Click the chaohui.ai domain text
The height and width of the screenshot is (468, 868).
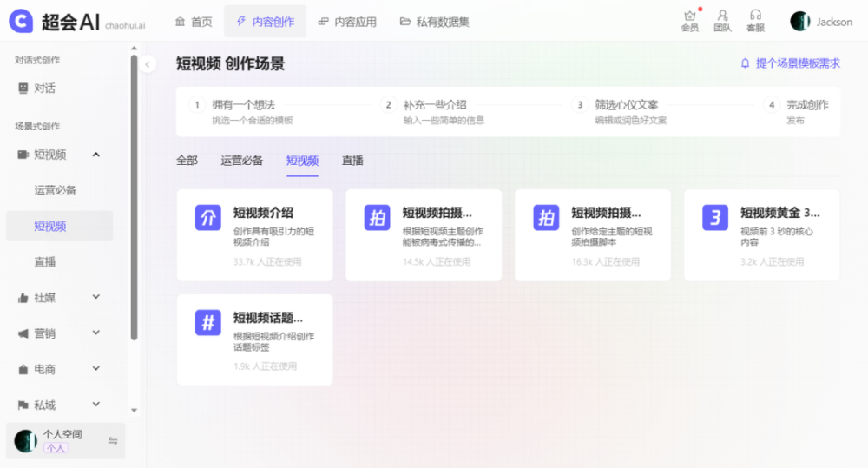click(x=125, y=25)
